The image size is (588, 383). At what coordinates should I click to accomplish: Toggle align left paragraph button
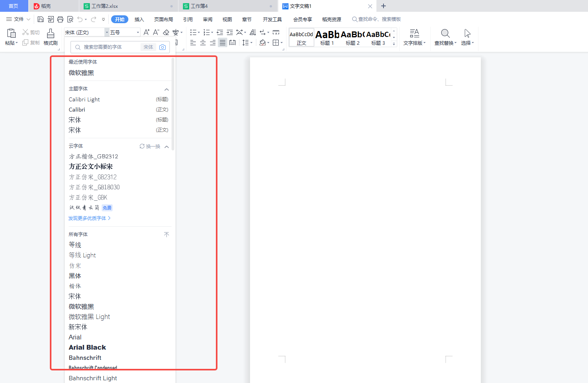(193, 43)
